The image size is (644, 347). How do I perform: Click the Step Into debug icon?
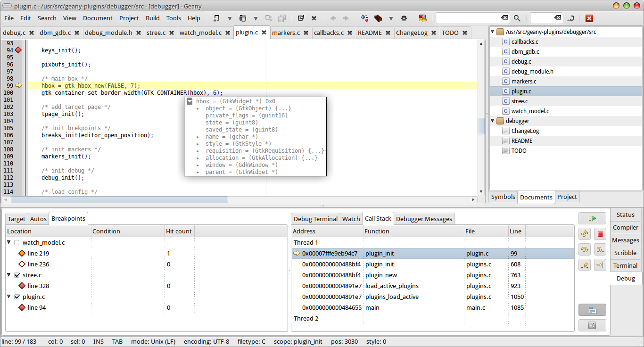(600, 249)
